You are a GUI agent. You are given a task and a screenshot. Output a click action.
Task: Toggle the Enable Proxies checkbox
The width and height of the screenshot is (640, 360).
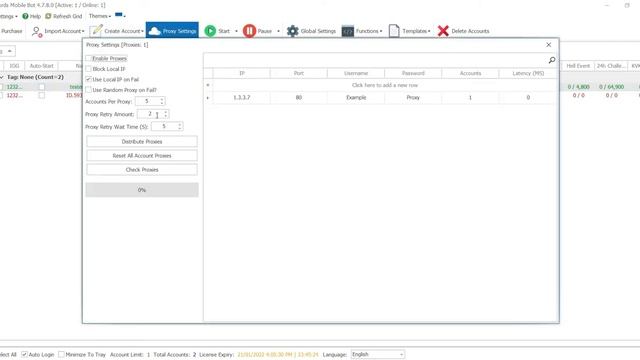89,58
